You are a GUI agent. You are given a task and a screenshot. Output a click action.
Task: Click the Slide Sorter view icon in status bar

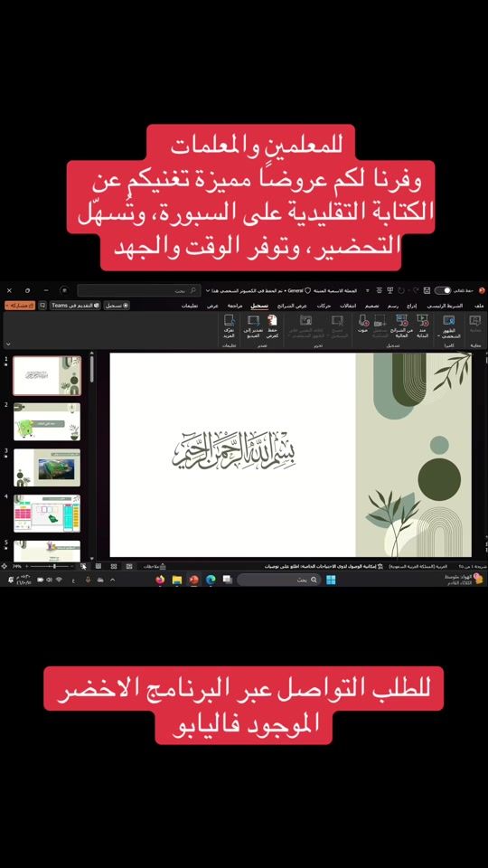(114, 566)
